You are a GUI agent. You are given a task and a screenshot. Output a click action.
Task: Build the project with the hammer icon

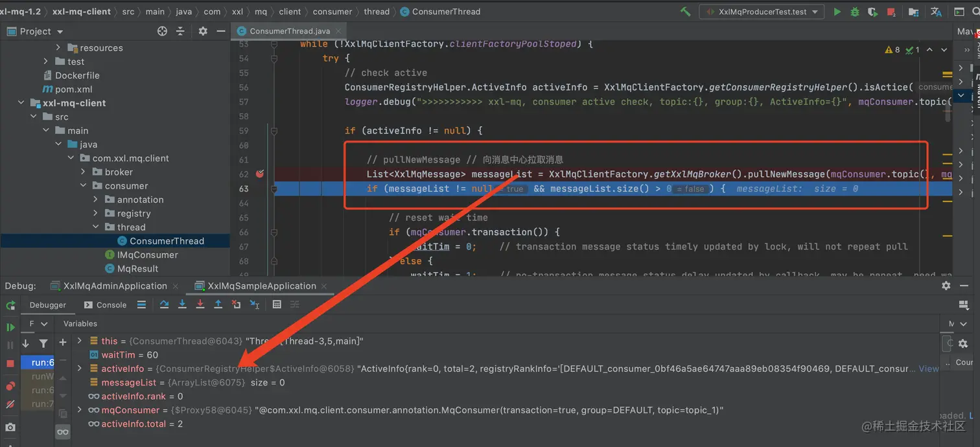point(685,12)
